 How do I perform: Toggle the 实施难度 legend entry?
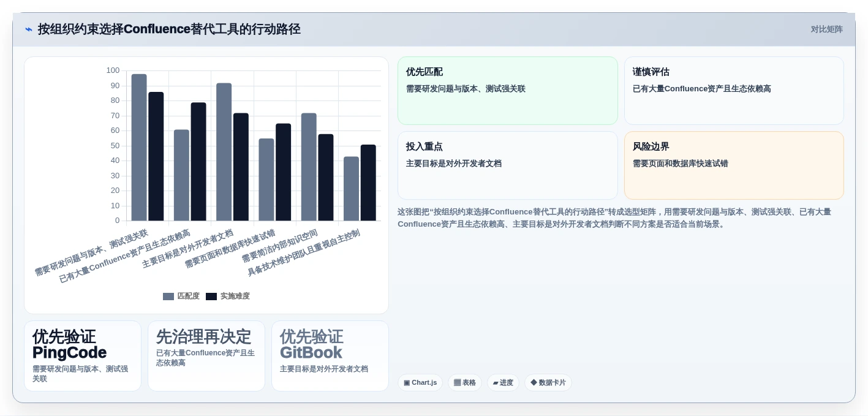(228, 297)
